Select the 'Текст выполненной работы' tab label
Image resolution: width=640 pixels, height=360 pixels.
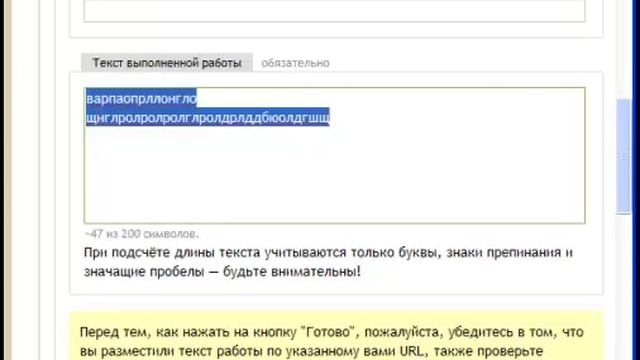(x=167, y=63)
